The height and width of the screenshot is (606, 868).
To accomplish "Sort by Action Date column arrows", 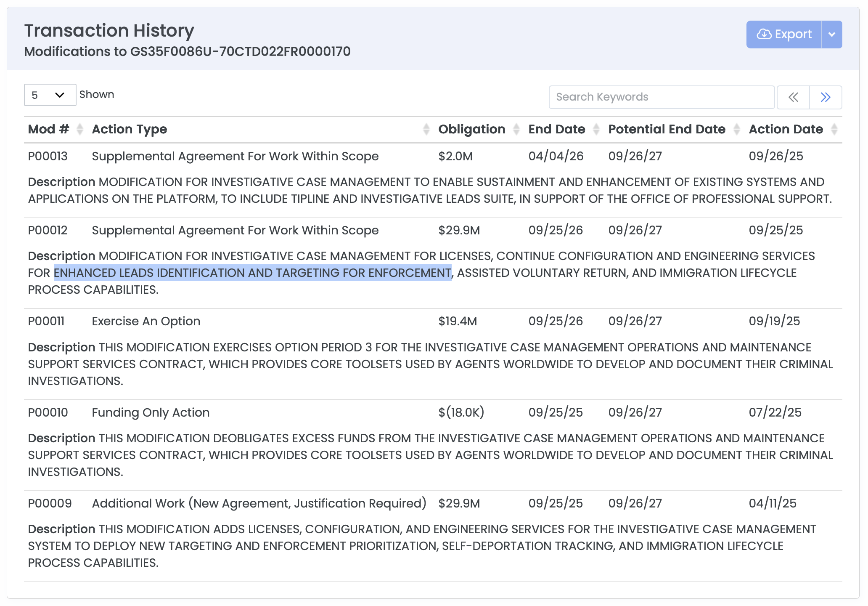I will [x=834, y=129].
